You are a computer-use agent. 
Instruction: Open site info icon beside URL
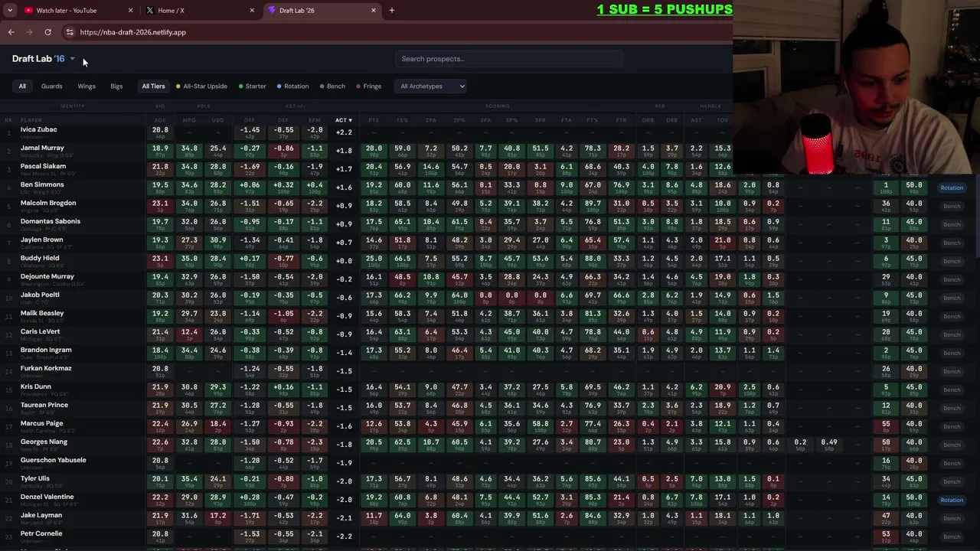70,32
